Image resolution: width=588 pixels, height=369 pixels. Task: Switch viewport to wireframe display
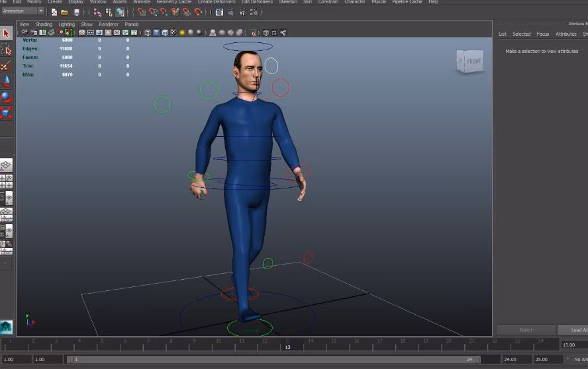coord(148,32)
